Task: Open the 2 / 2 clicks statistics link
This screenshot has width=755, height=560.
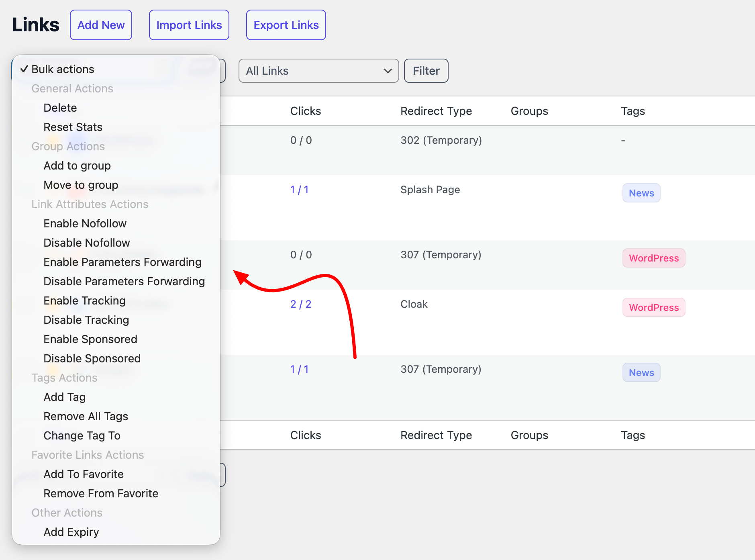Action: (x=300, y=304)
